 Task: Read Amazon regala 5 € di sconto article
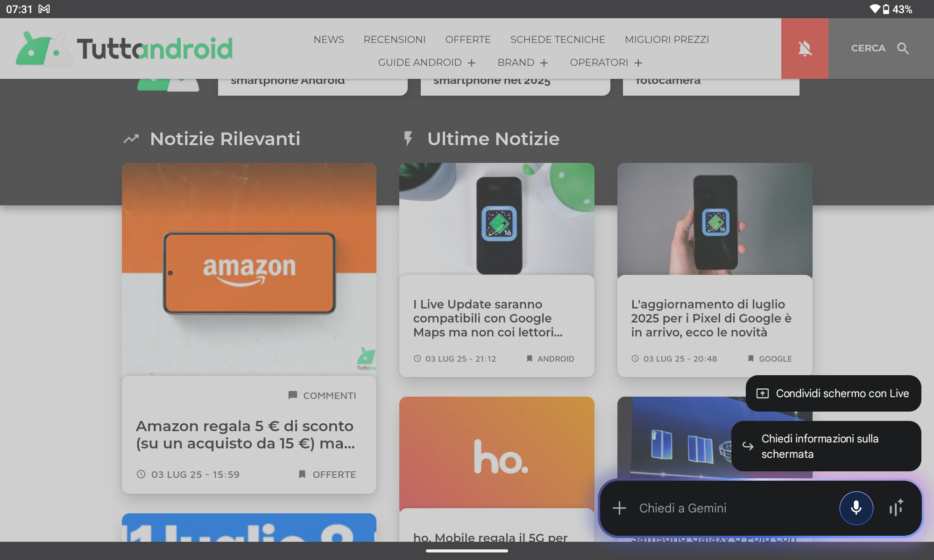[x=246, y=434]
